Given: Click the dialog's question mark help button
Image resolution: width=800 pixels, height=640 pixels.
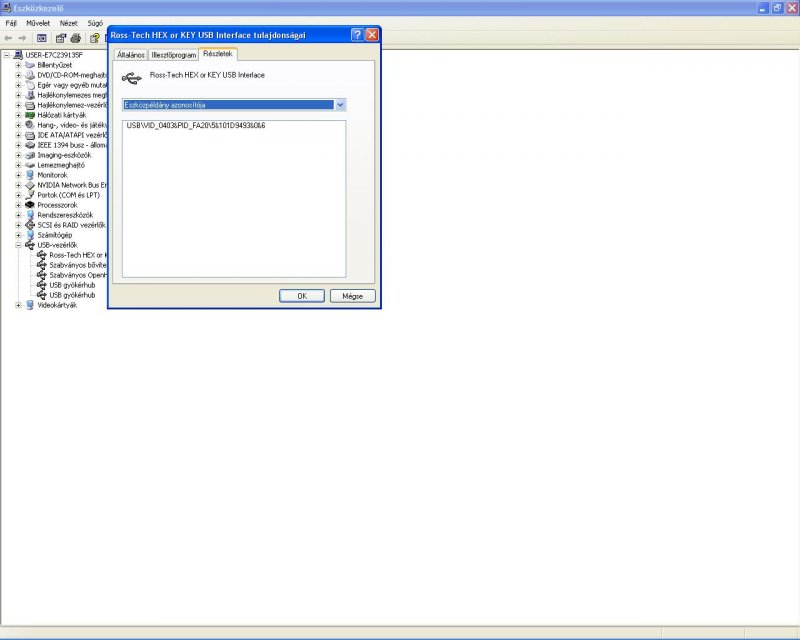Looking at the screenshot, I should (x=358, y=35).
